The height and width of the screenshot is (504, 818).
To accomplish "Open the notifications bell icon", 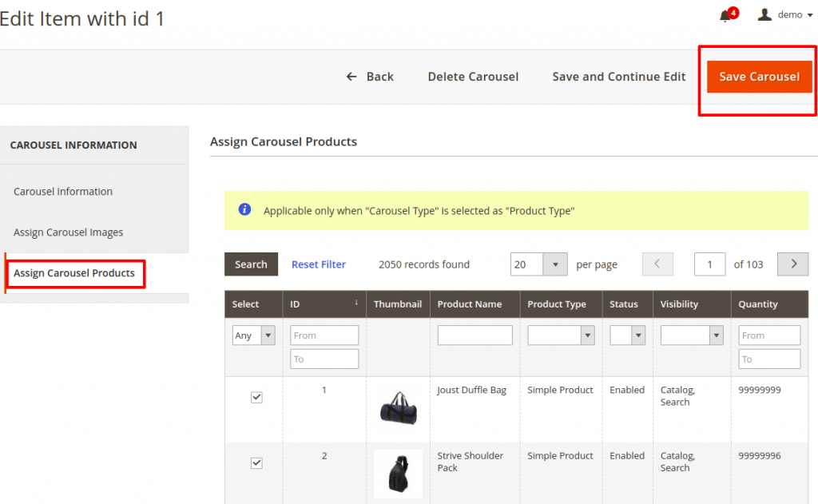I will pyautogui.click(x=725, y=16).
